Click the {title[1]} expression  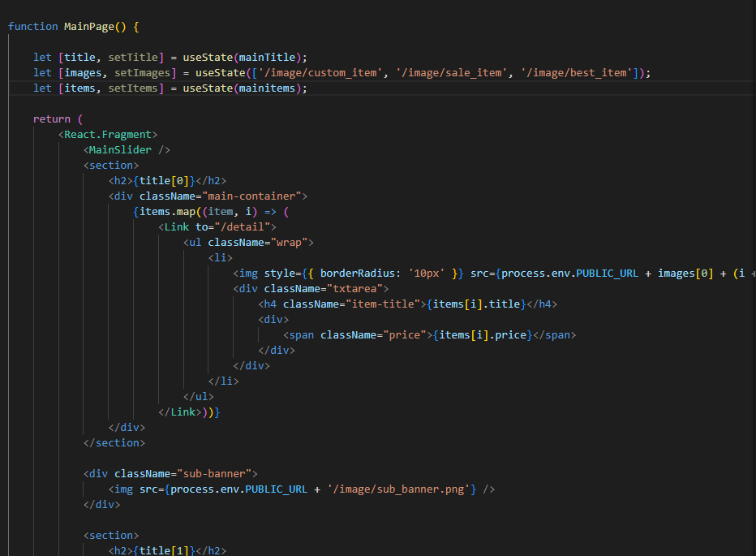tap(164, 550)
